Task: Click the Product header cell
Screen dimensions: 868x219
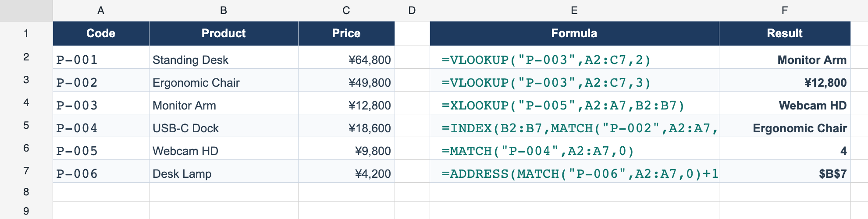Action: tap(224, 34)
